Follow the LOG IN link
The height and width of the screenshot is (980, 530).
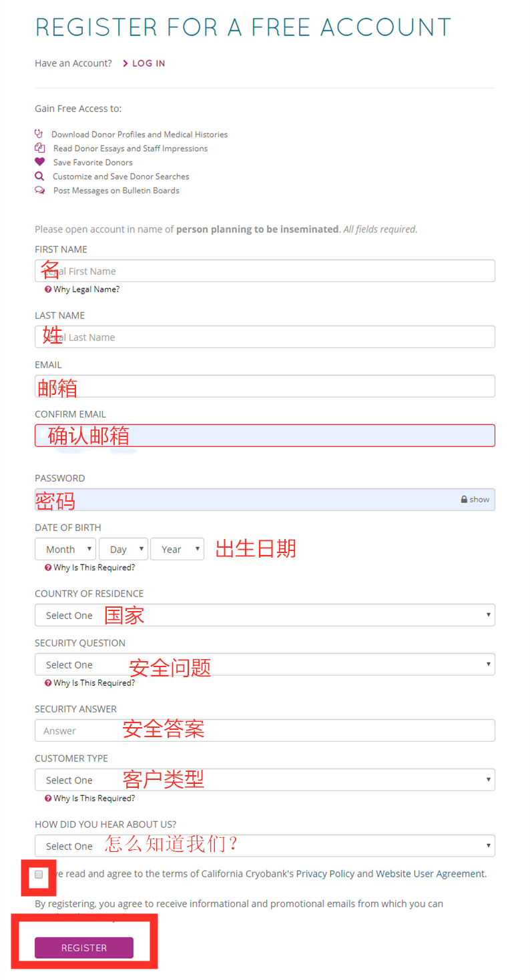(148, 63)
